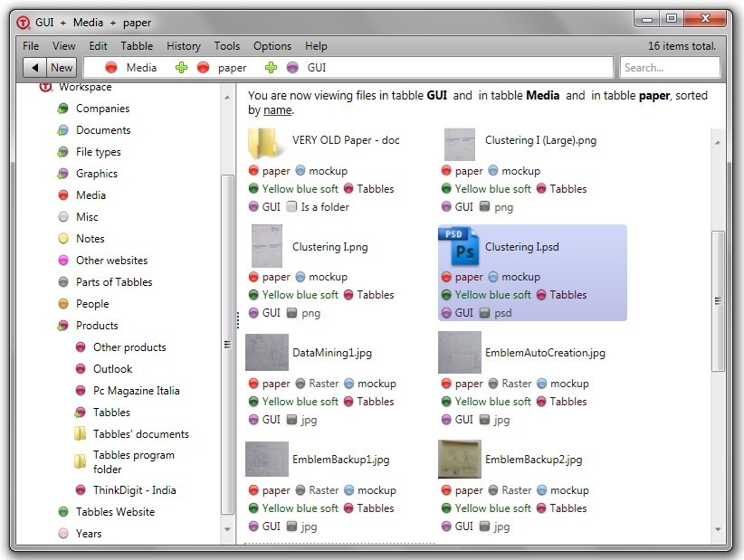Image resolution: width=744 pixels, height=560 pixels.
Task: Click the red Media tabble icon in breadcrumb
Action: coord(111,68)
